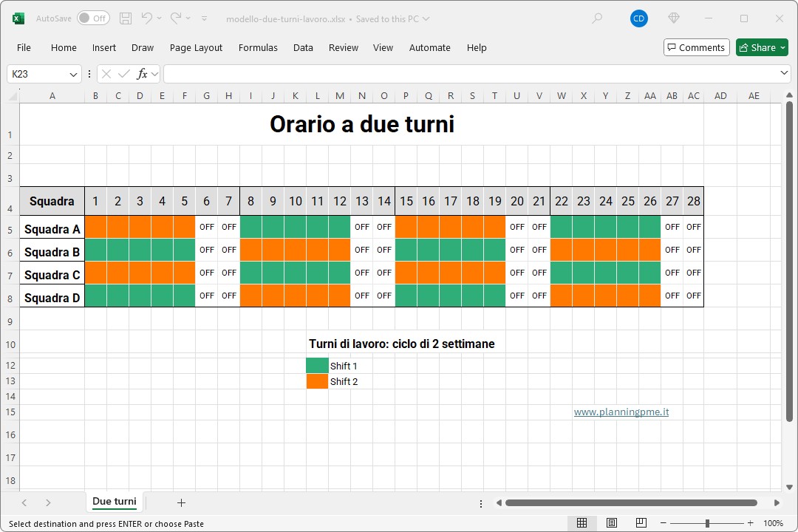Open the Comments pane button
The height and width of the screenshot is (532, 798).
click(696, 47)
